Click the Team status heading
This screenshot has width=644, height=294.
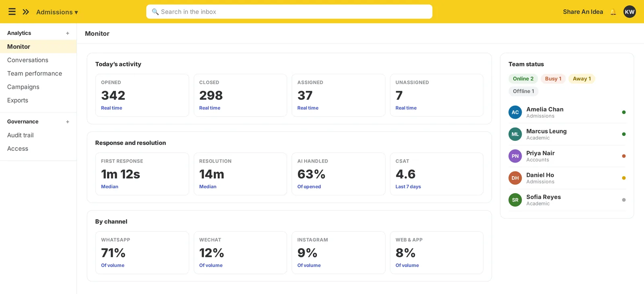pos(526,64)
